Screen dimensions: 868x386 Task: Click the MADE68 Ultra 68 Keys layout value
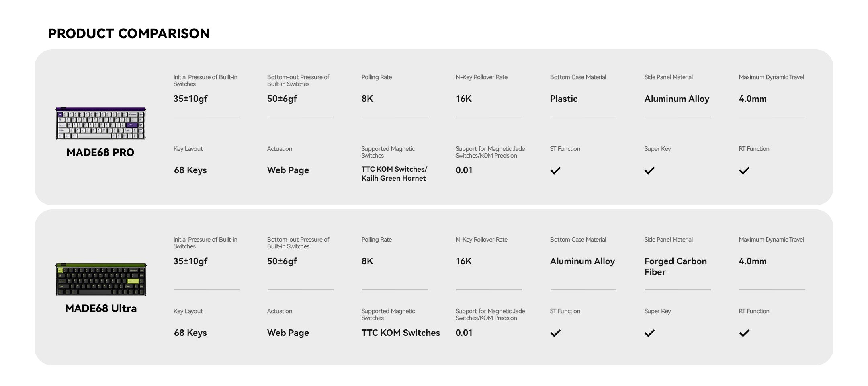(190, 333)
